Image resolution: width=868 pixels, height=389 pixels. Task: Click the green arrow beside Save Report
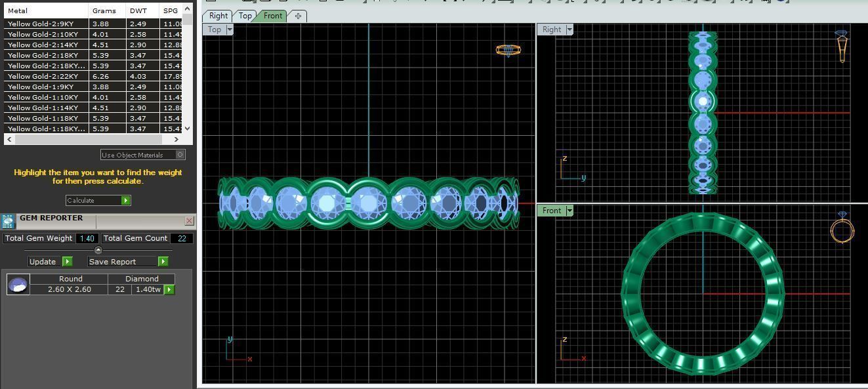(x=163, y=261)
